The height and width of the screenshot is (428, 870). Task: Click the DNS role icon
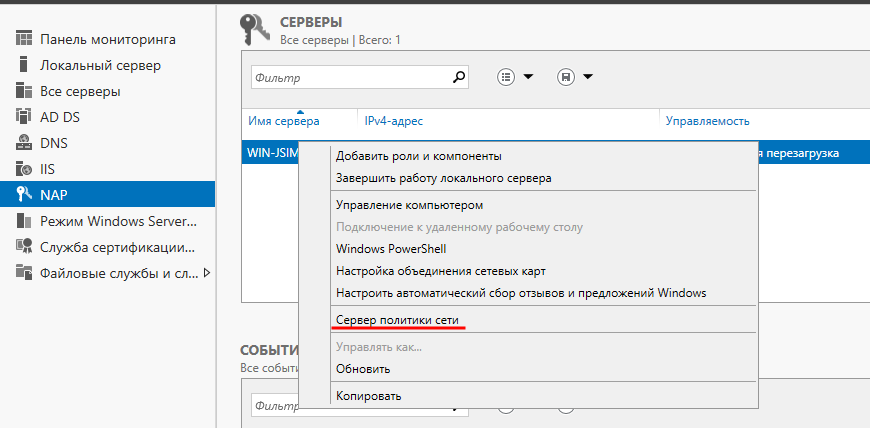pos(24,143)
